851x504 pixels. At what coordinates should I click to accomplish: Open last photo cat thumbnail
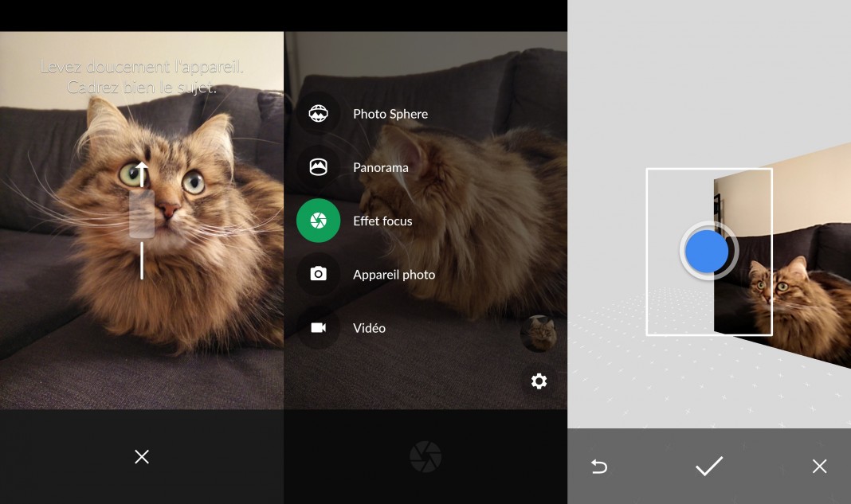pos(539,334)
